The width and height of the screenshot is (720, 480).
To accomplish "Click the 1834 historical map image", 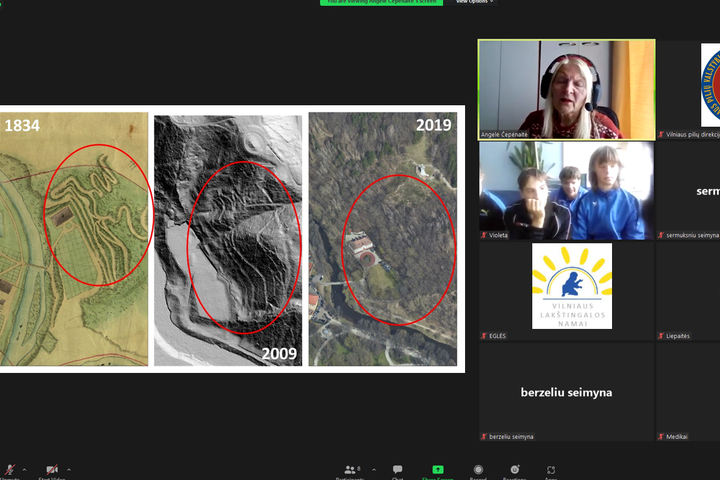I will (x=74, y=239).
